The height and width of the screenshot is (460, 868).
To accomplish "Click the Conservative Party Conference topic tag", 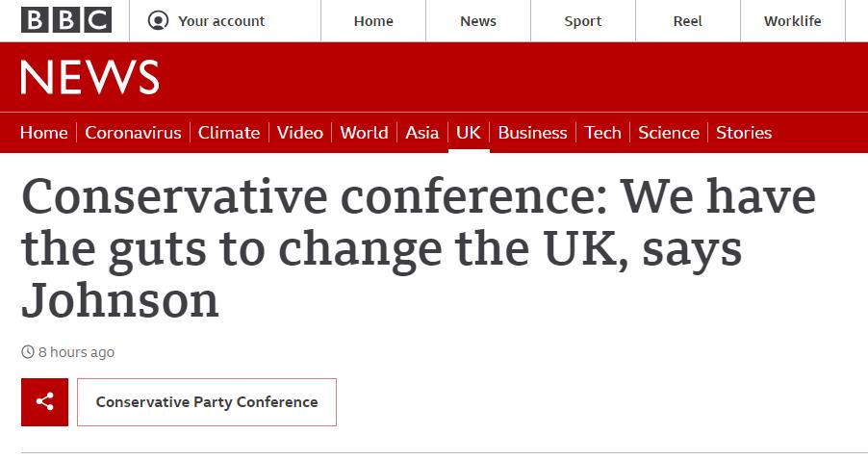I will click(x=207, y=402).
